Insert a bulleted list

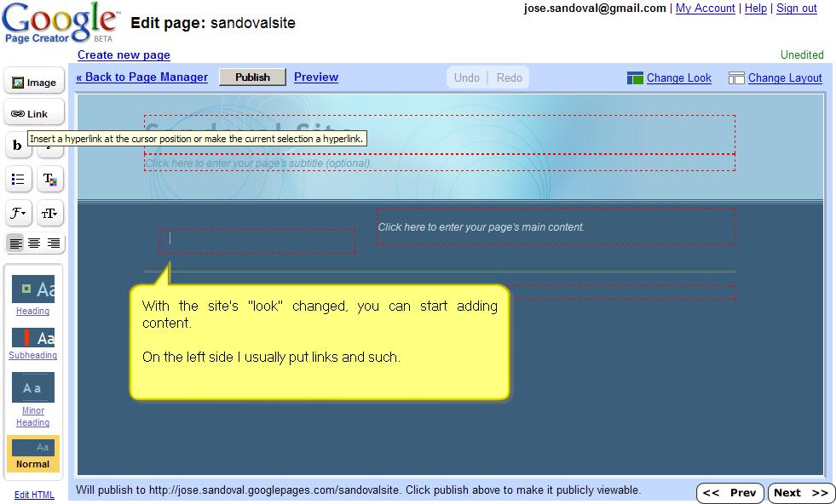click(x=18, y=179)
